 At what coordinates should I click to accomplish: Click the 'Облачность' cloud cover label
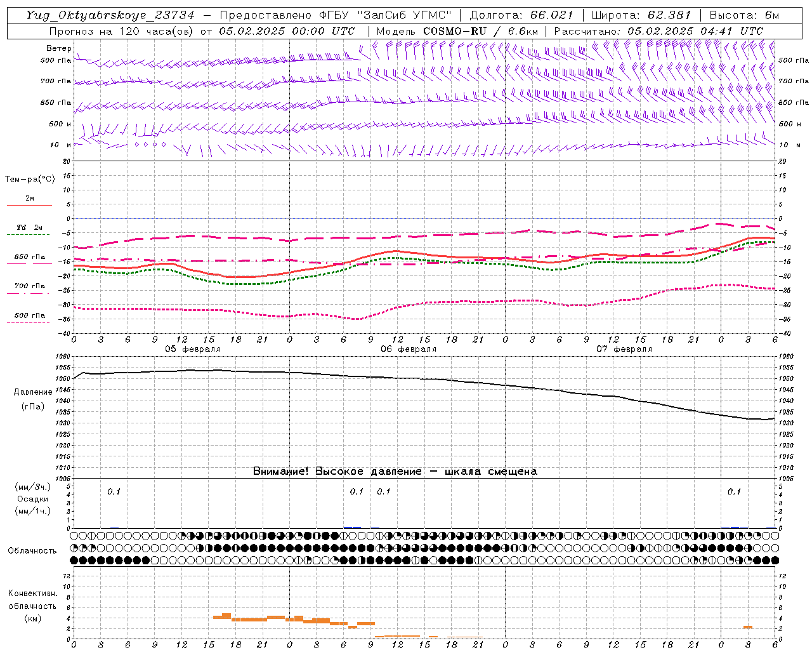(32, 551)
